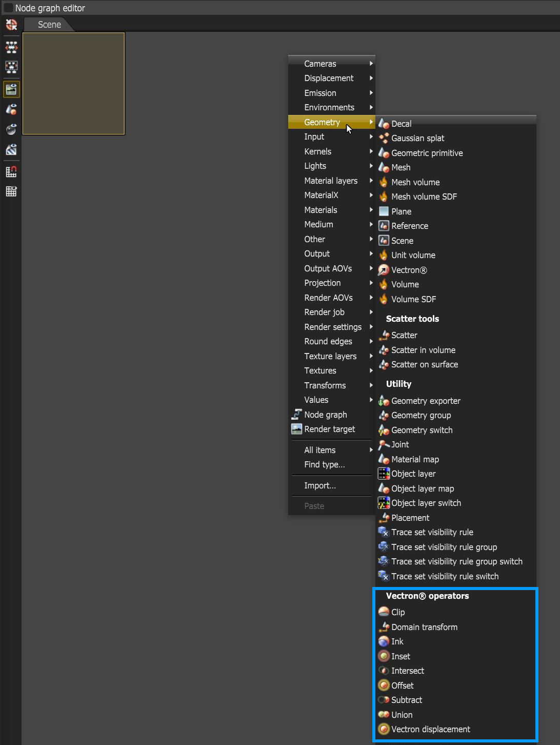The width and height of the screenshot is (560, 745).
Task: Open the Output AOVs menu entry
Action: (x=332, y=268)
